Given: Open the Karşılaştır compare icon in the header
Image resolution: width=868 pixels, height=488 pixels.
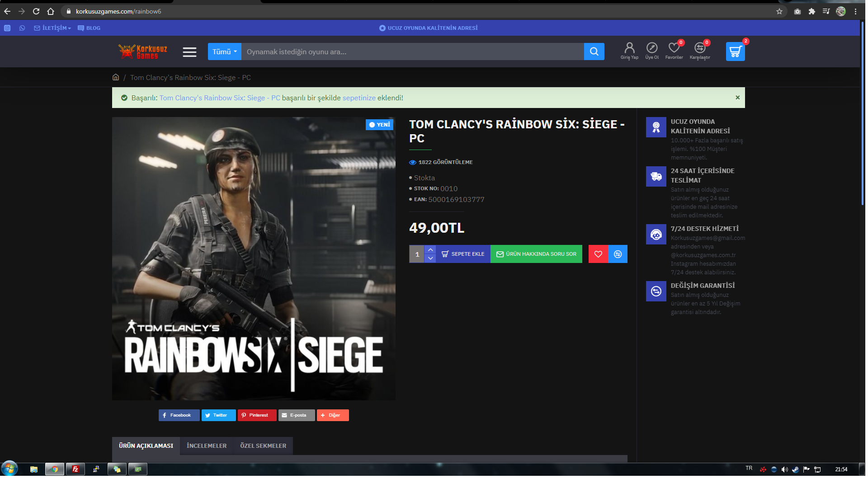Looking at the screenshot, I should tap(700, 51).
